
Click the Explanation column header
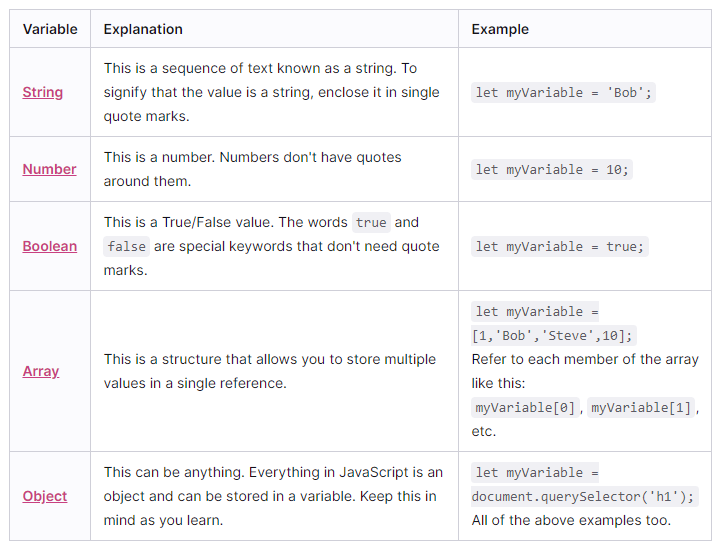click(143, 29)
